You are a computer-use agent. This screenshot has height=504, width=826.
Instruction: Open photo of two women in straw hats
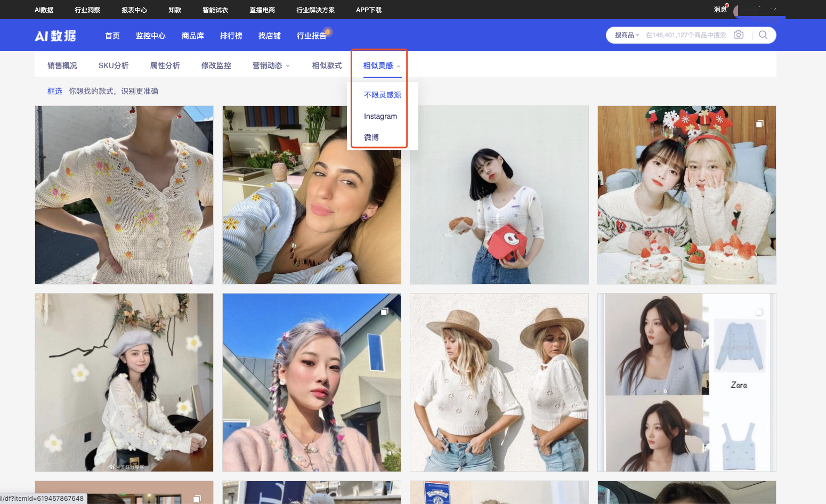[x=499, y=383]
